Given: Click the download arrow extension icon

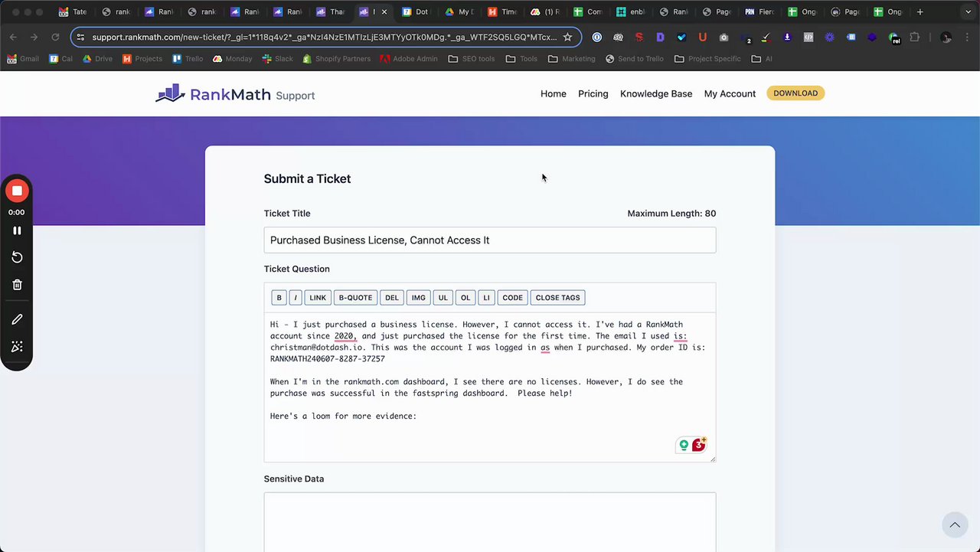Looking at the screenshot, I should 787,37.
